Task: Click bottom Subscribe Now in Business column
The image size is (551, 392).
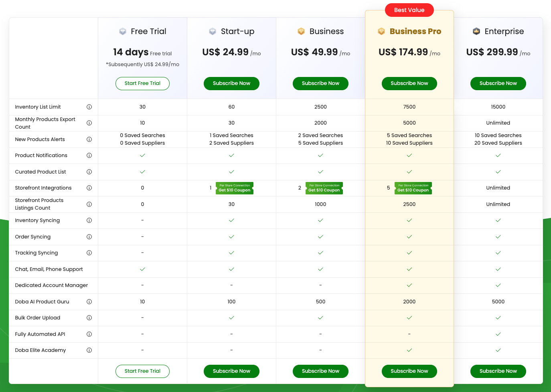Action: click(320, 371)
